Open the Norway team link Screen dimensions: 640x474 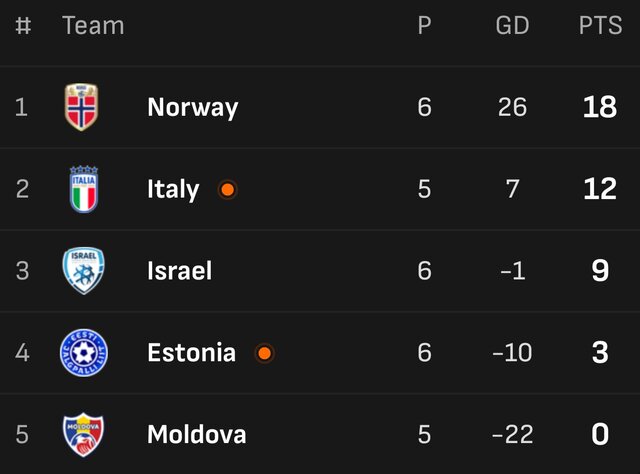pyautogui.click(x=192, y=107)
